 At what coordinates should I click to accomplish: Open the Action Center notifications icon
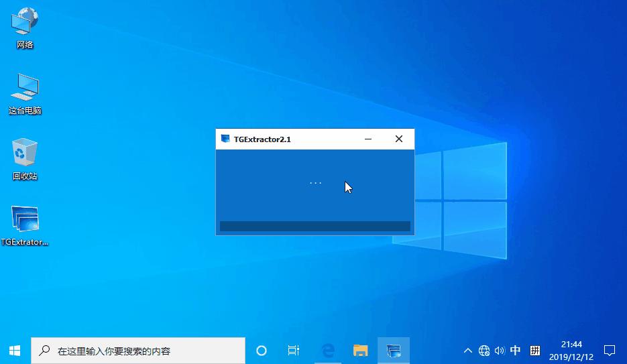pos(609,351)
